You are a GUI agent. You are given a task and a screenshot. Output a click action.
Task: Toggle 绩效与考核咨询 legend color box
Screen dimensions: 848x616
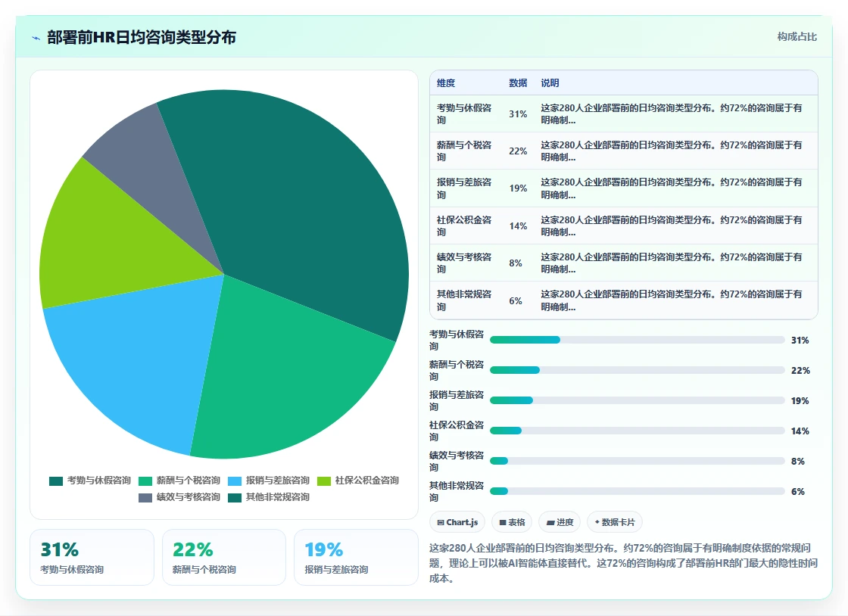coord(145,498)
